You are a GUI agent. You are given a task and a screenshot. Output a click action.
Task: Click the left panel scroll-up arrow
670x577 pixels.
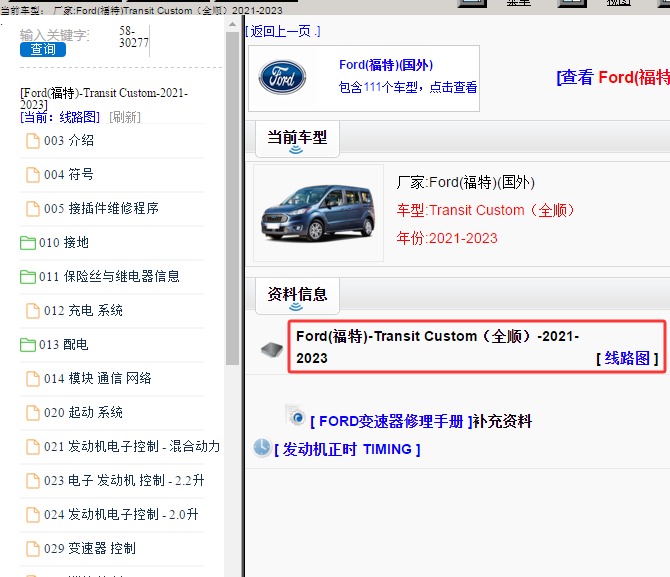click(232, 25)
